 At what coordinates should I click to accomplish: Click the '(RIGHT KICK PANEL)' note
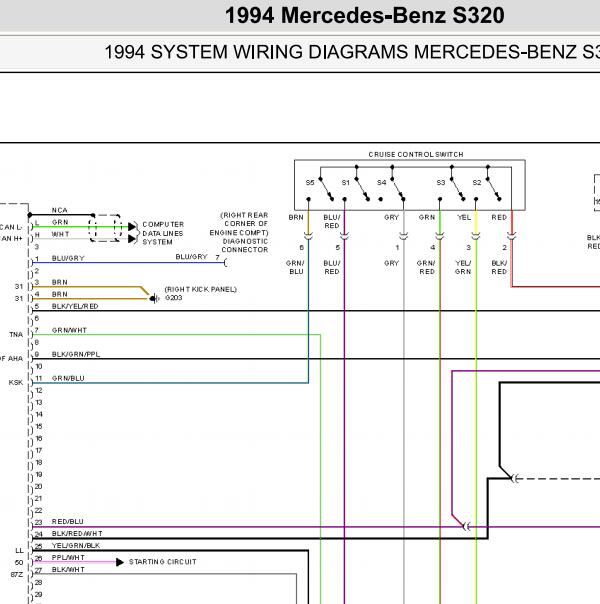(201, 289)
